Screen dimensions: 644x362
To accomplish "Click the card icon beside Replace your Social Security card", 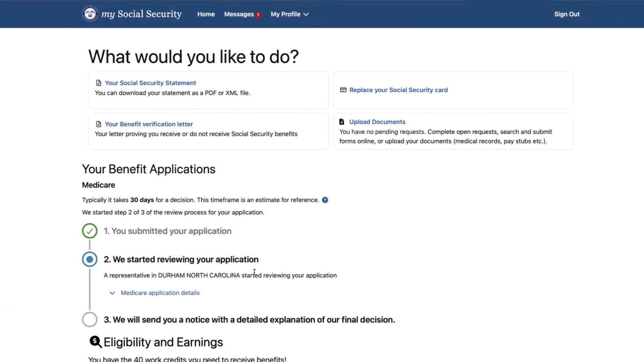I will (343, 90).
